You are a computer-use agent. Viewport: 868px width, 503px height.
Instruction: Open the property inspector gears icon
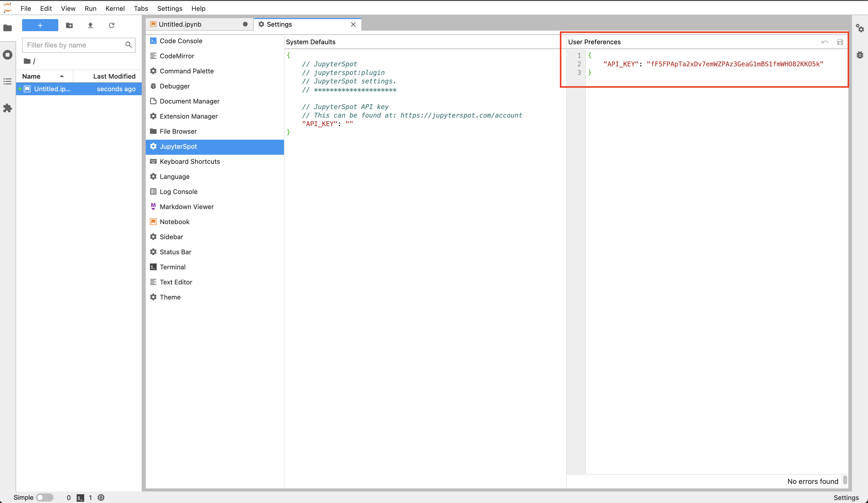(860, 28)
